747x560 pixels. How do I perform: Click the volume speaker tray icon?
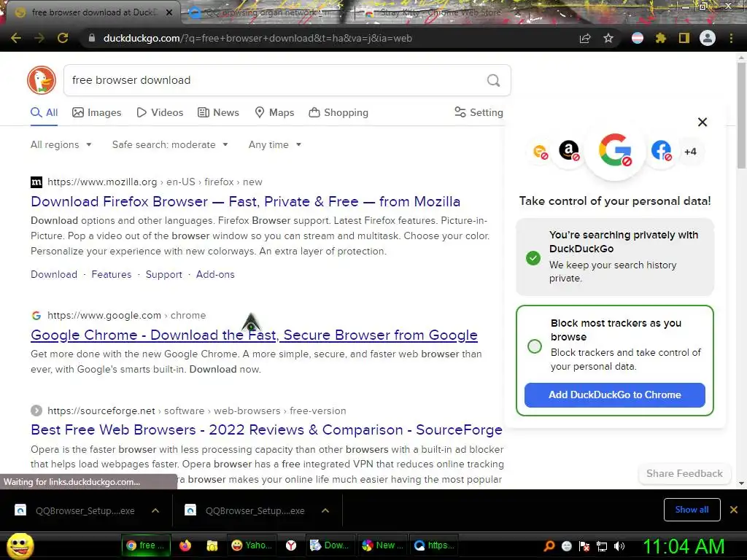(619, 546)
